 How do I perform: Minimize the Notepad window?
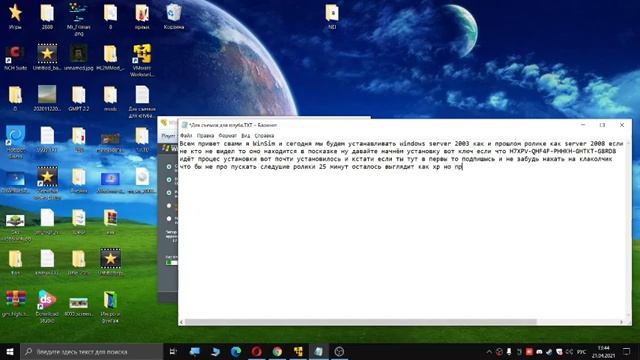point(583,125)
